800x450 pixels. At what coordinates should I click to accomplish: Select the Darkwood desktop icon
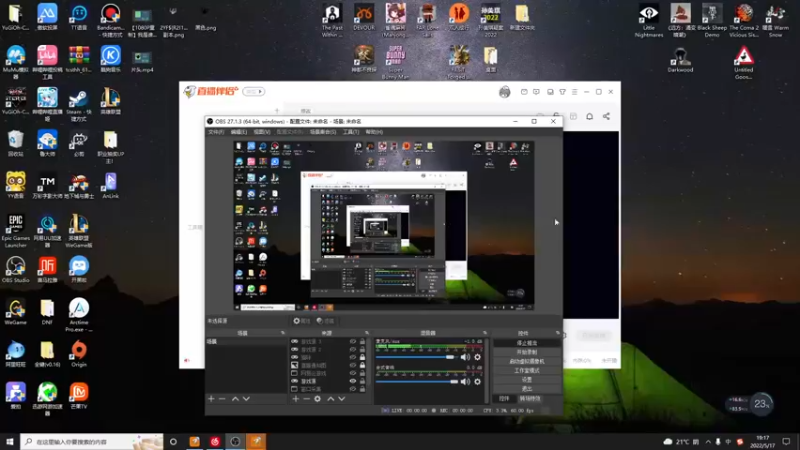[x=680, y=59]
